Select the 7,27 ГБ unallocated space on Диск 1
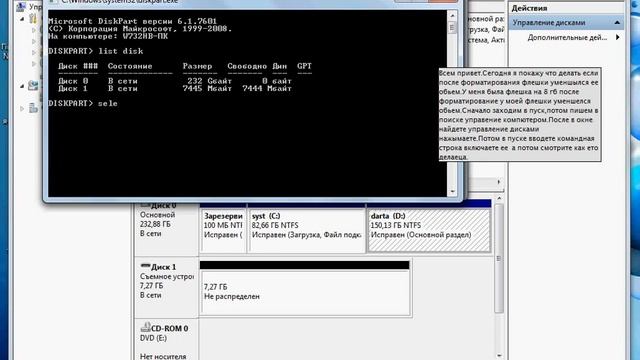 click(x=305, y=292)
